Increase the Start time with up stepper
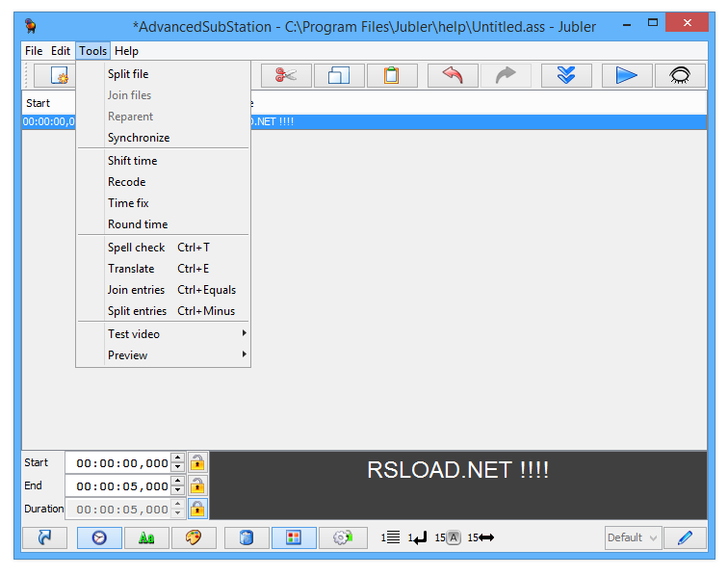This screenshot has width=728, height=576. coord(178,458)
